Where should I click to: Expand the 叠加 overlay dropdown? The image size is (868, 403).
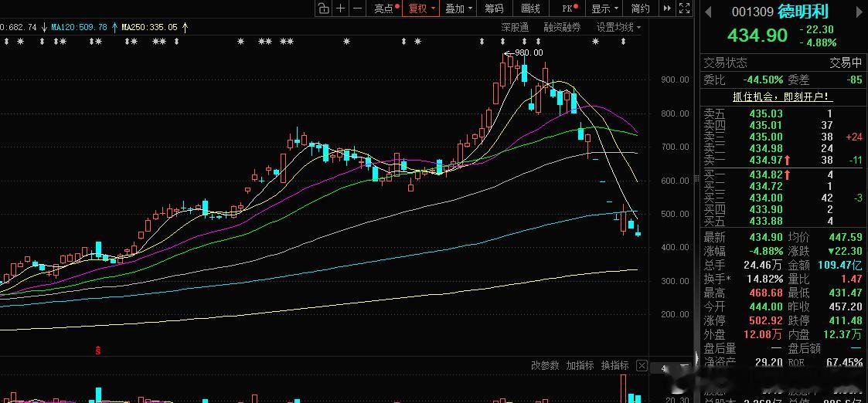459,8
